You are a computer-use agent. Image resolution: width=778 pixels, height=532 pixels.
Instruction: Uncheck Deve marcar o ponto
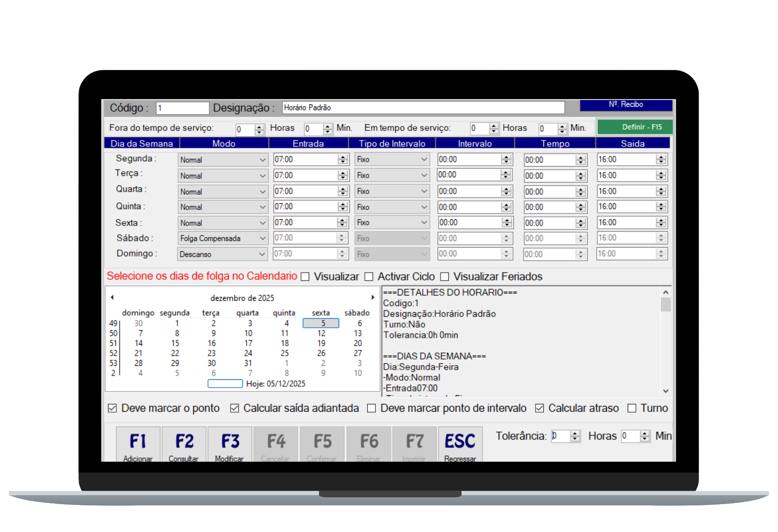112,408
